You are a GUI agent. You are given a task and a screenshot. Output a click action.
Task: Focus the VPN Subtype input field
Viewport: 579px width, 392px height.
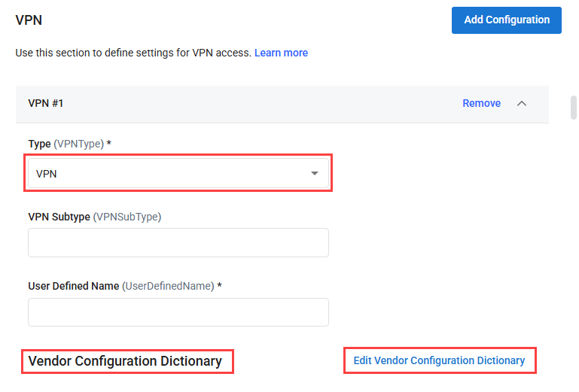[x=178, y=243]
